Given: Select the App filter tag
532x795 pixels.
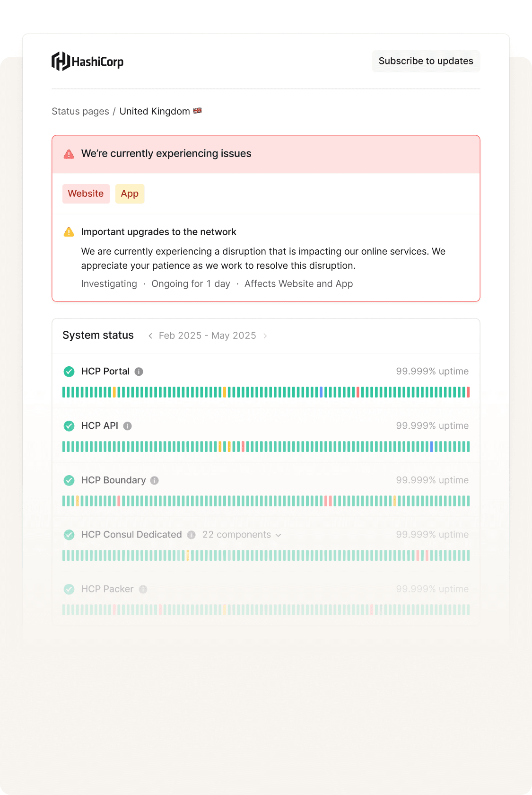Looking at the screenshot, I should click(x=130, y=194).
